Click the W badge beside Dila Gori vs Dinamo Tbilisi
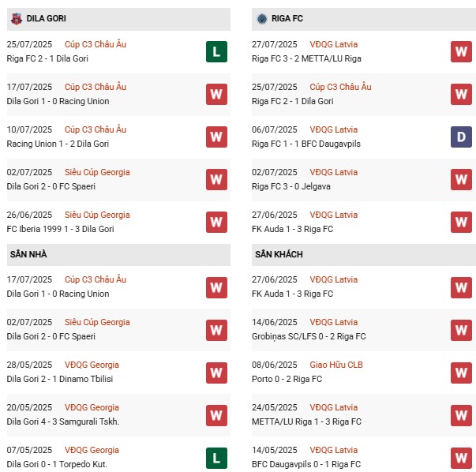 [216, 372]
